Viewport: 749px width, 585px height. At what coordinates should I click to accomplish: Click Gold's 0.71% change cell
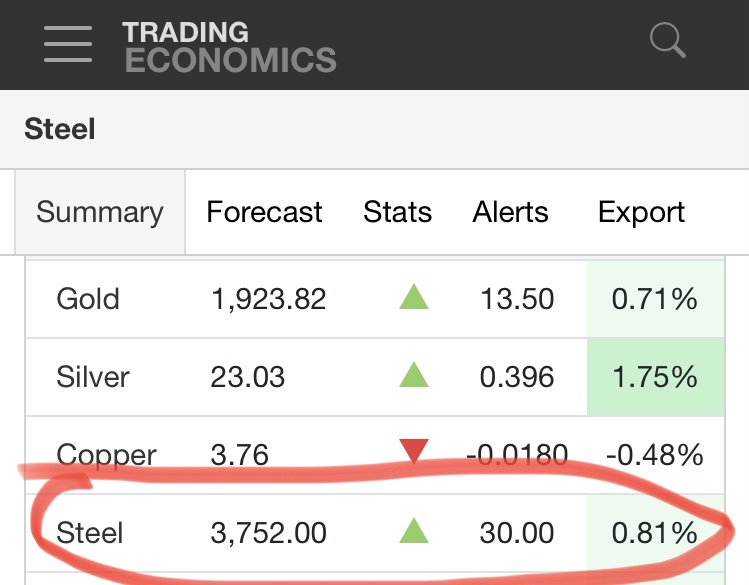(x=656, y=298)
